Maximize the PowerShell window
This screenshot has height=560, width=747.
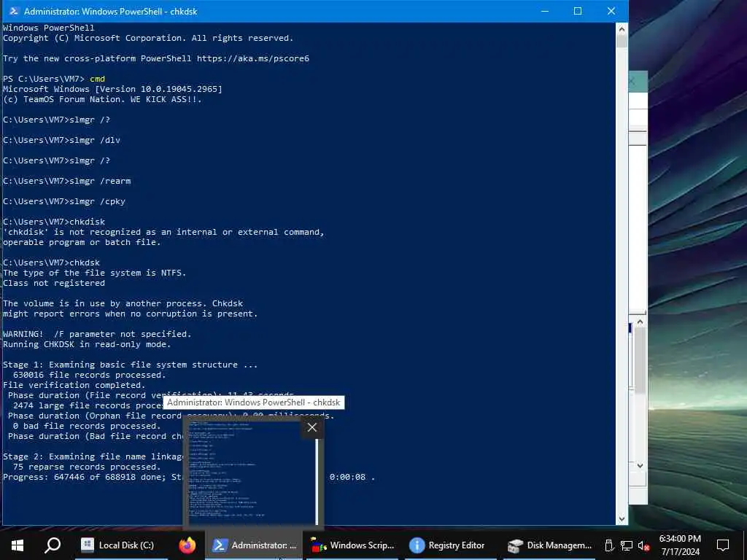(x=578, y=11)
